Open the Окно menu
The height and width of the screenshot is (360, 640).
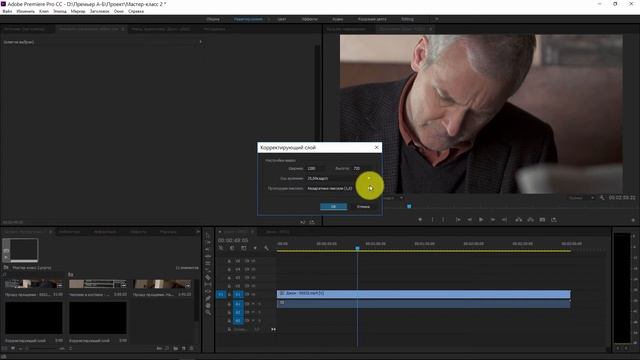[119, 11]
